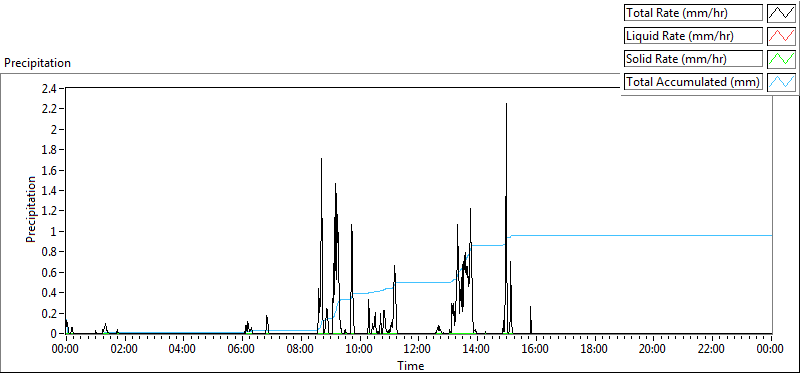
Task: Click the 08:00 time axis marker
Action: (301, 349)
